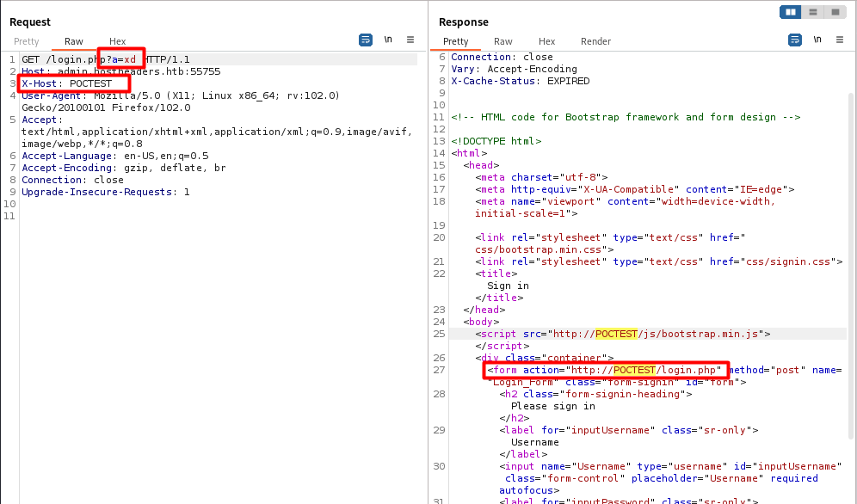This screenshot has height=504, width=857.
Task: Click the script src POCTEST line
Action: tap(622, 334)
